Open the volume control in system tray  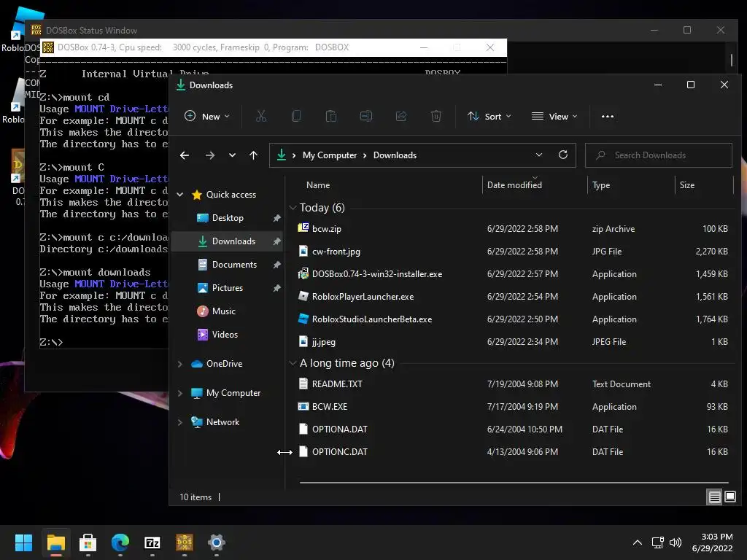(676, 542)
